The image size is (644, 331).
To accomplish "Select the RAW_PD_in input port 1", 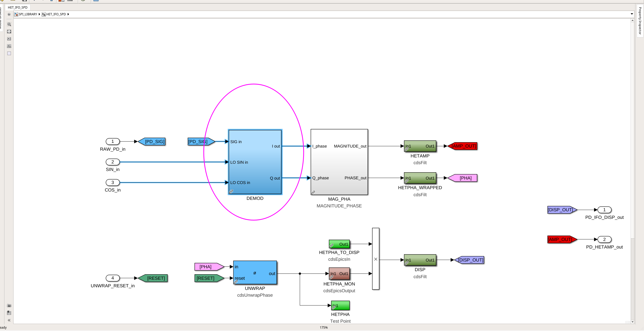I will point(113,141).
